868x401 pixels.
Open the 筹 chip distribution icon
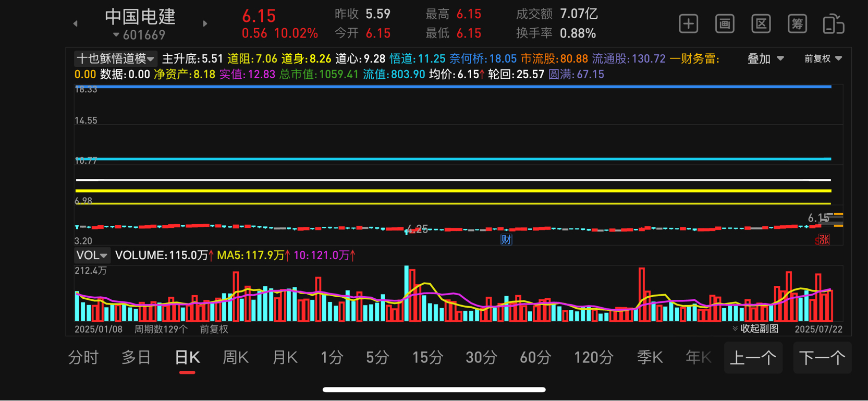(797, 23)
